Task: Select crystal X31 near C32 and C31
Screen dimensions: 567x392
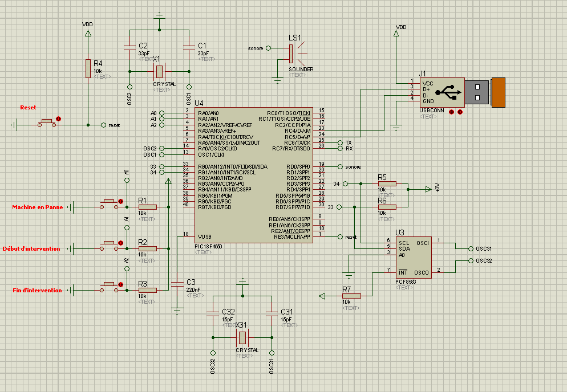Action: pos(242,337)
